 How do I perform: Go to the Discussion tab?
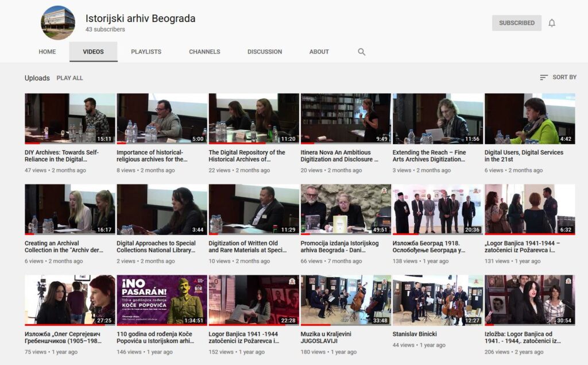pos(265,52)
